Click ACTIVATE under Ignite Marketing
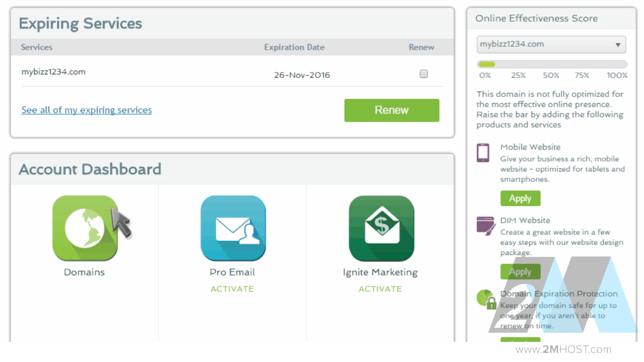644x362 pixels. point(380,289)
